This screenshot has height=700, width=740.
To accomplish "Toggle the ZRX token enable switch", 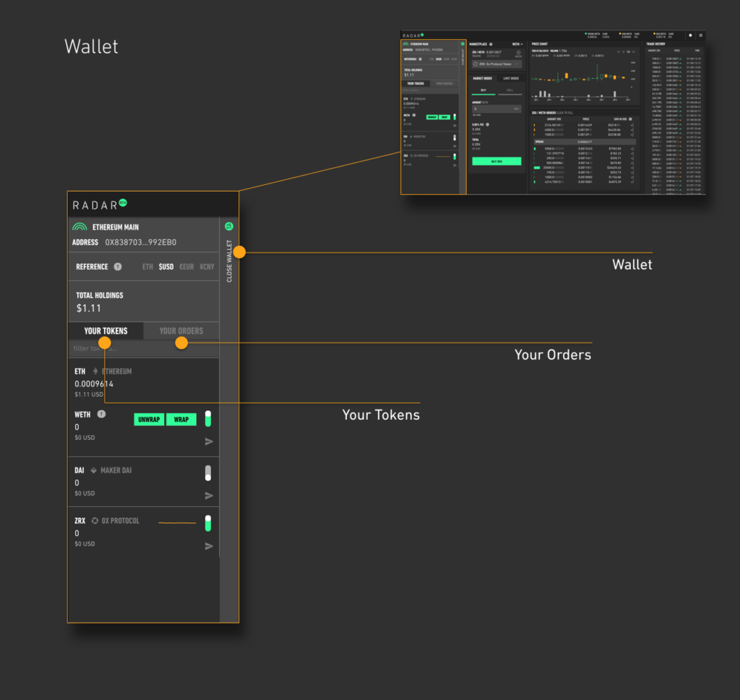I will (x=208, y=523).
